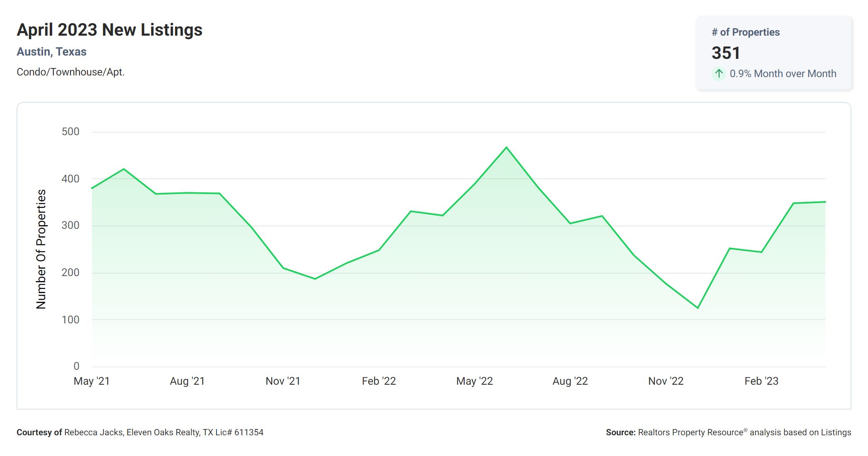Click the May '21 axis label
This screenshot has height=456, width=868.
(92, 381)
